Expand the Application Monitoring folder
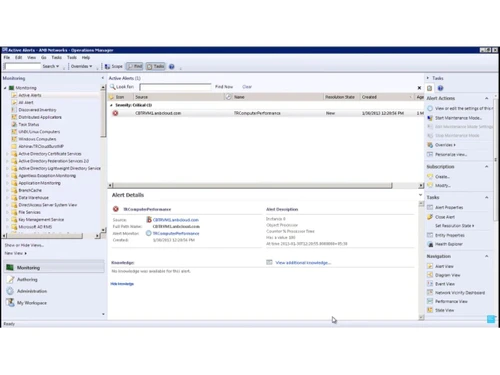The height and width of the screenshot is (375, 500). (7, 183)
